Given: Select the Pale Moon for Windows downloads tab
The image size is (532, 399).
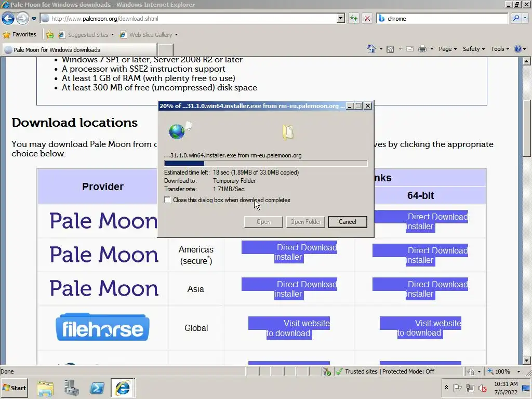Looking at the screenshot, I should coord(80,50).
